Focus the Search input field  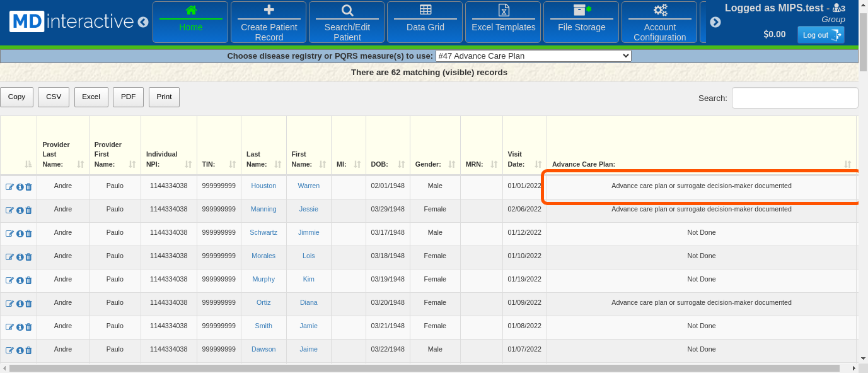(794, 98)
